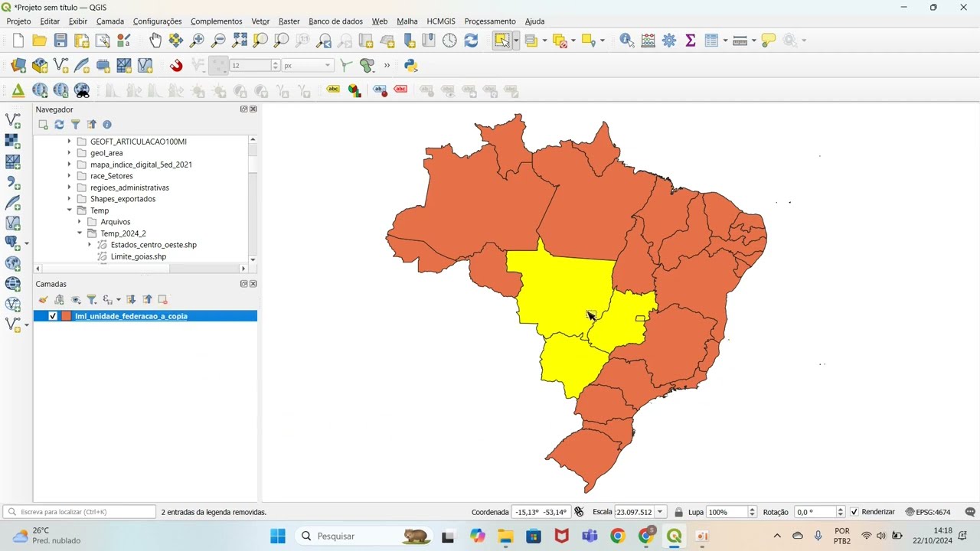Open the Escala scale dropdown arrow
Image resolution: width=980 pixels, height=551 pixels.
click(660, 512)
